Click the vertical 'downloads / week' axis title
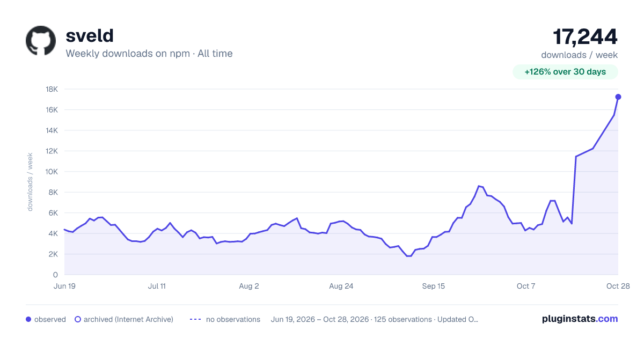Image resolution: width=644 pixels, height=338 pixels. click(31, 182)
